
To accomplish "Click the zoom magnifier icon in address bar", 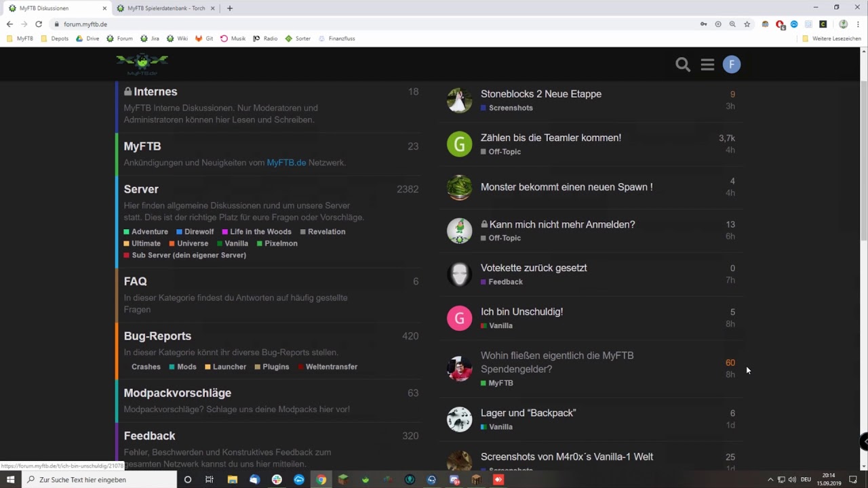I will [x=732, y=24].
